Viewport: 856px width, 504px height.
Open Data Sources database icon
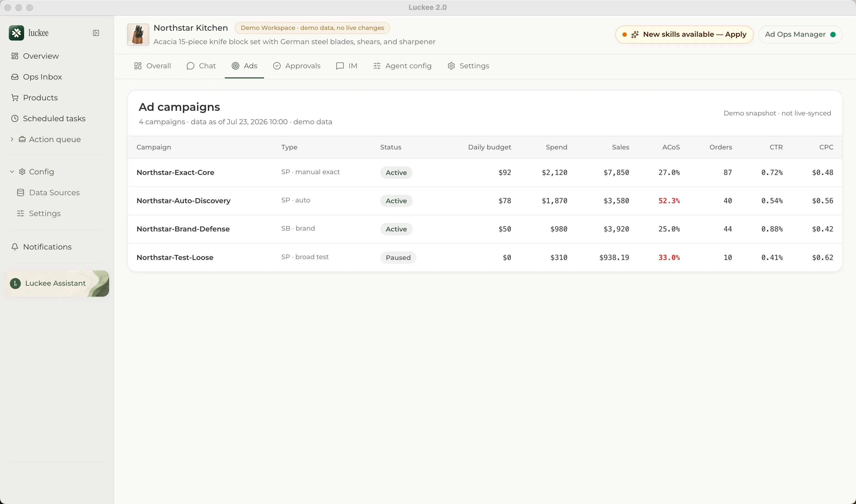[x=20, y=192]
